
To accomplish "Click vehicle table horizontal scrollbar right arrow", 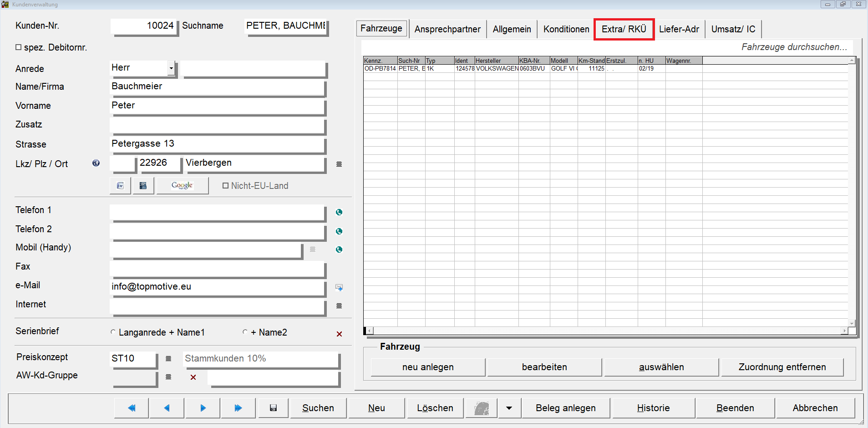I will (x=845, y=331).
